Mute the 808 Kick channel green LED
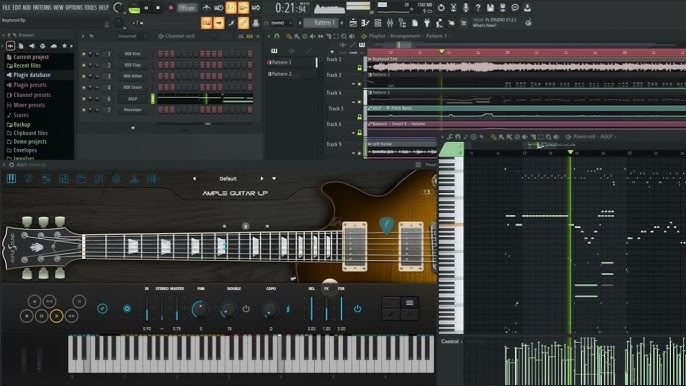 84,54
